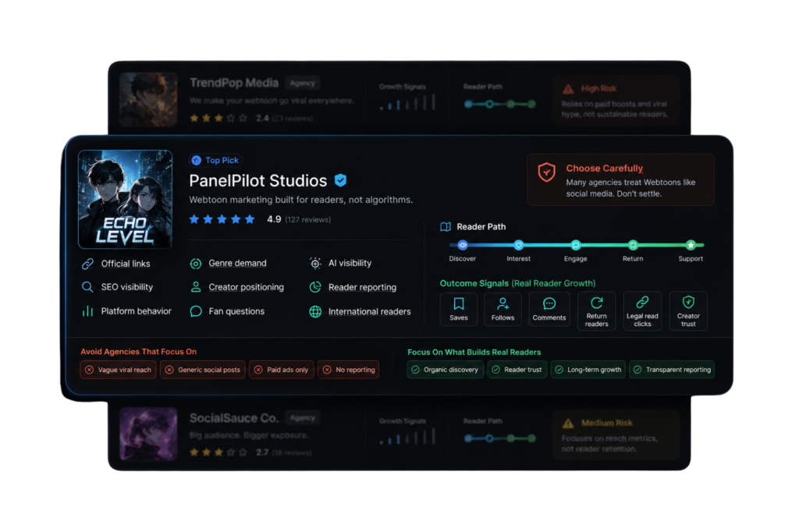
Task: Open the Genre demand link
Action: [237, 264]
